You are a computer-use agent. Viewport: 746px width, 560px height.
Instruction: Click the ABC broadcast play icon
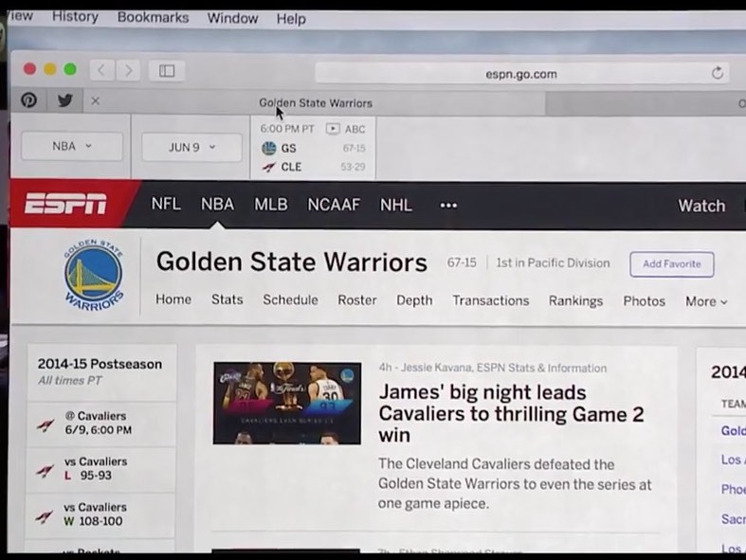pos(333,129)
